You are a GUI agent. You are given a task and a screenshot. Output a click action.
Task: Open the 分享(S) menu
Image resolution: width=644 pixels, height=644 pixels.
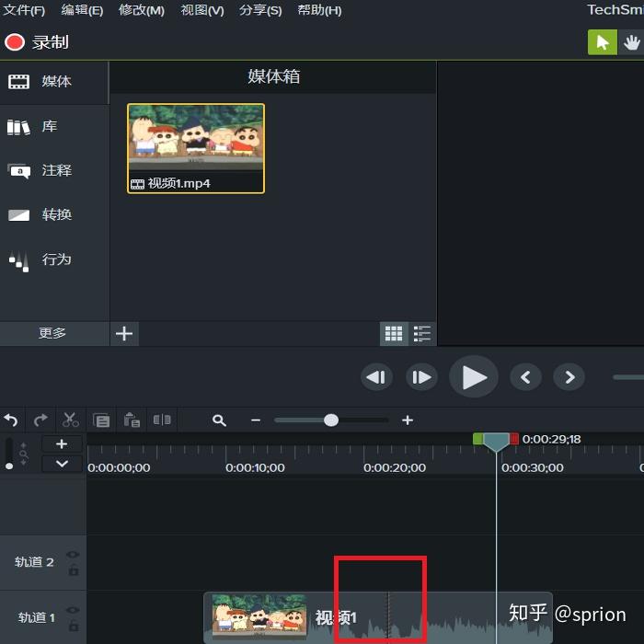coord(260,10)
